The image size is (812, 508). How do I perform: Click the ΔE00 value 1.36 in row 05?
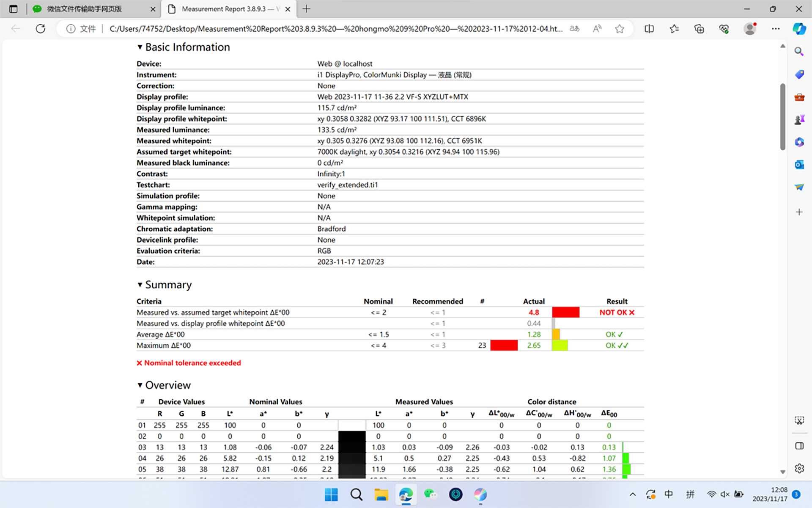[609, 469]
